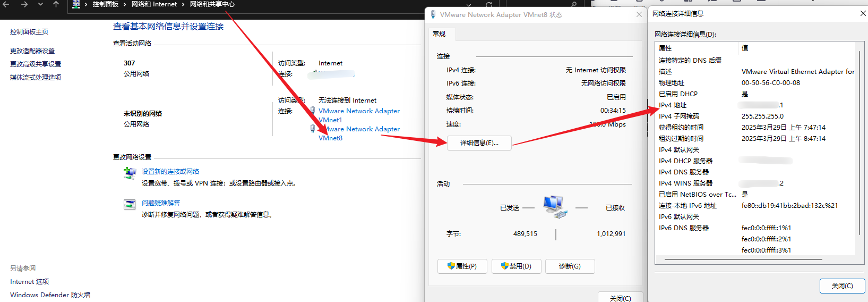Open 属性(P) in the status dialog
This screenshot has width=868, height=302.
[x=462, y=266]
